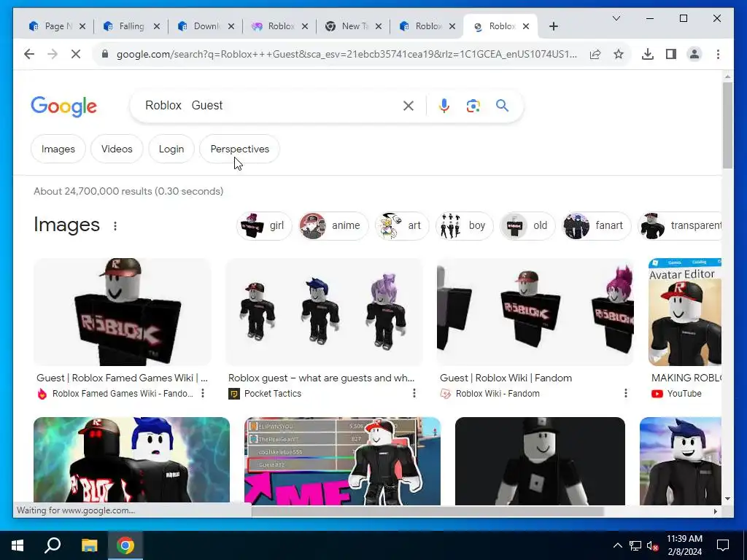Open options for the Famed Games Wiki result
The width and height of the screenshot is (747, 560).
(203, 393)
